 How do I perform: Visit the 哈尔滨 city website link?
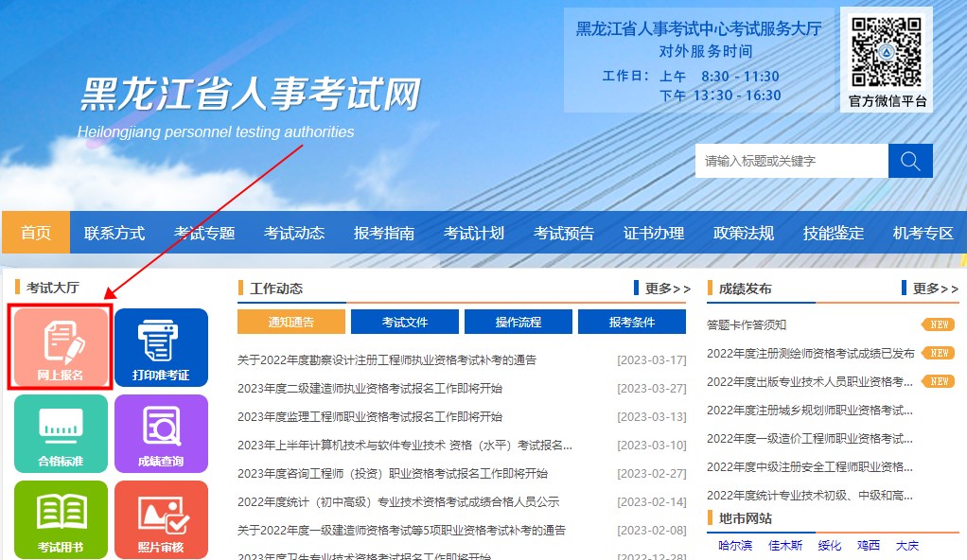click(734, 546)
